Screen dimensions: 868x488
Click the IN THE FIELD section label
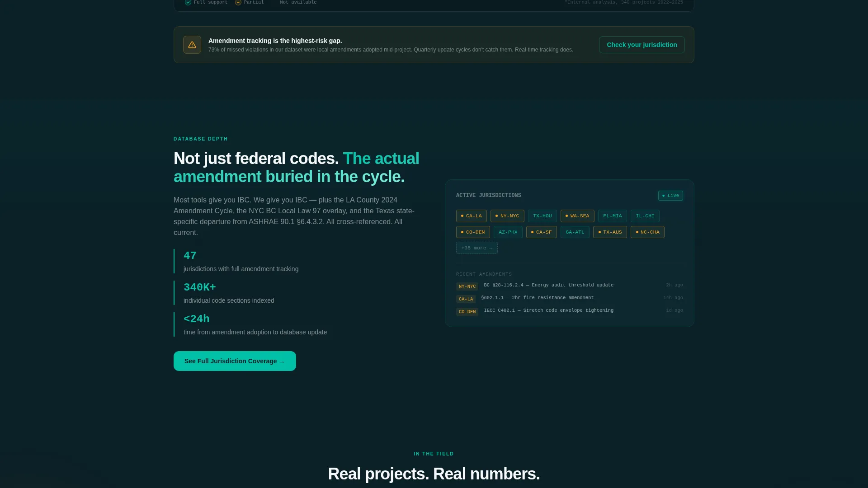(x=434, y=454)
